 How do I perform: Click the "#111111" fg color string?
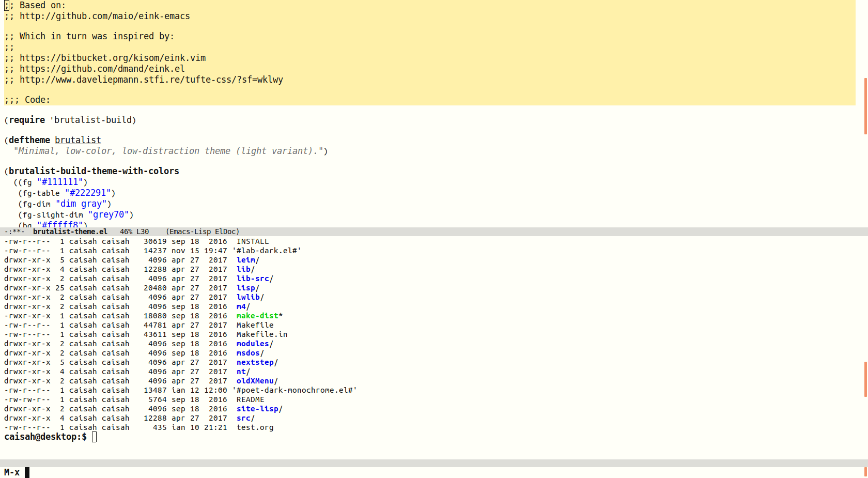pos(60,182)
